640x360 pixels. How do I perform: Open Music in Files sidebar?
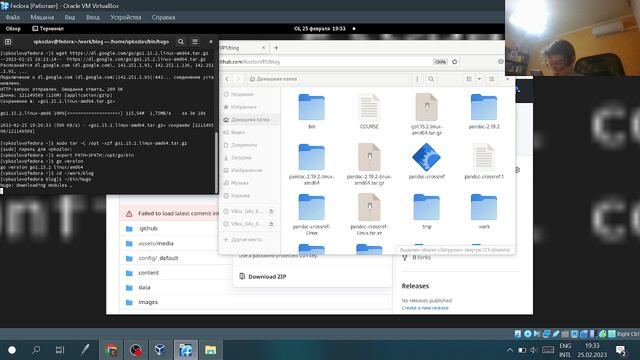(x=250, y=183)
